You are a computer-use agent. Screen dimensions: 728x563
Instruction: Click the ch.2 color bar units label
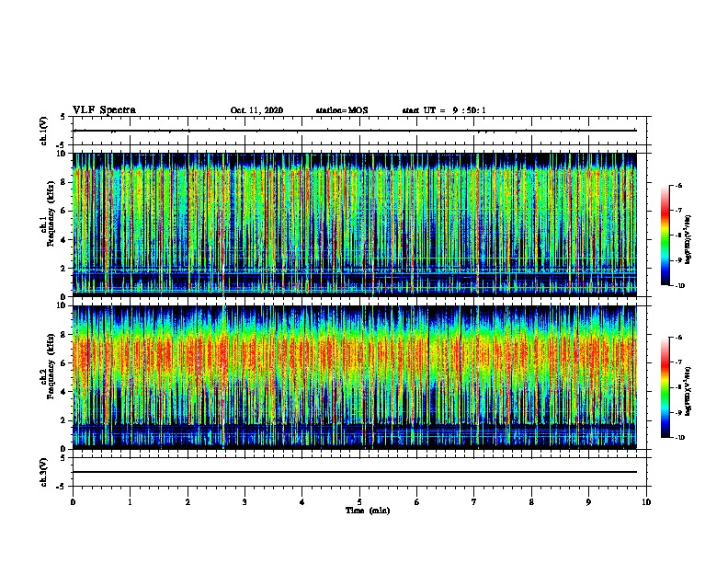[x=688, y=391]
